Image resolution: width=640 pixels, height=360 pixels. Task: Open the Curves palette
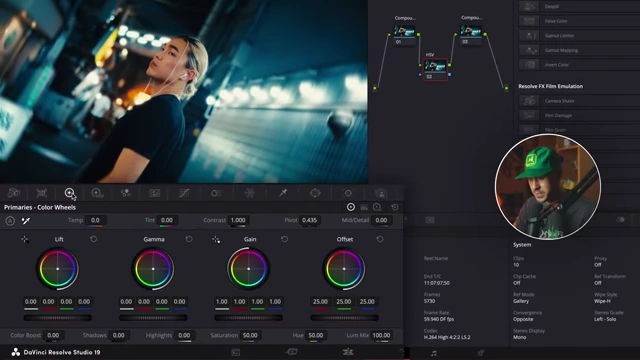pyautogui.click(x=184, y=193)
